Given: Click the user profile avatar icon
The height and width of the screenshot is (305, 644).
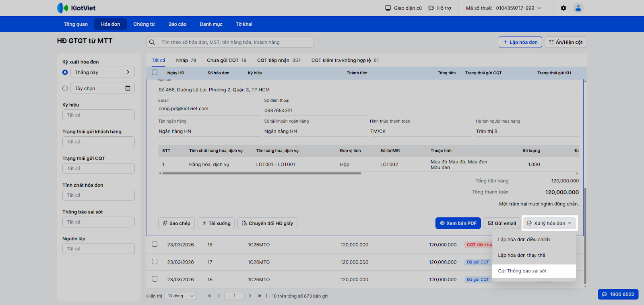Looking at the screenshot, I should click(x=578, y=8).
